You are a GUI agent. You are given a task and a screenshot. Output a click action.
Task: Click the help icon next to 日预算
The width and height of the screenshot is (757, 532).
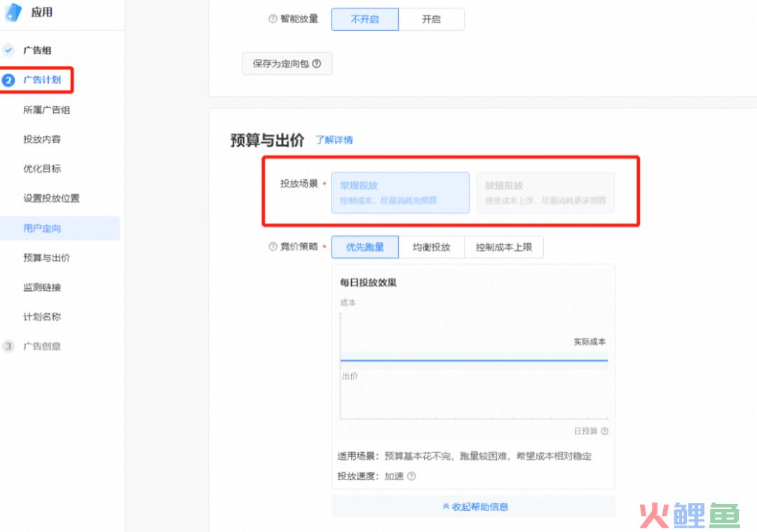(604, 431)
